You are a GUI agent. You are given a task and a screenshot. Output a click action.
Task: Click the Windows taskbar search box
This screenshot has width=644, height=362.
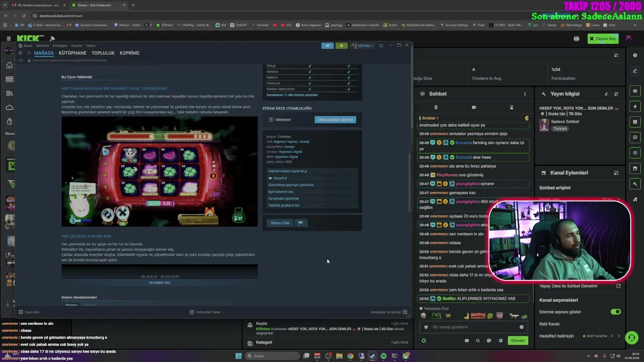pos(272,356)
